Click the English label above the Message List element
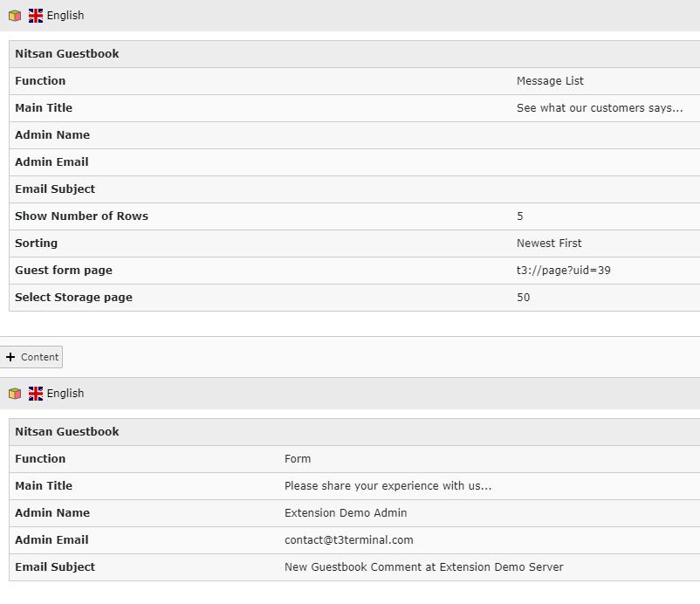Screen dimensions: 700x604 pos(65,16)
